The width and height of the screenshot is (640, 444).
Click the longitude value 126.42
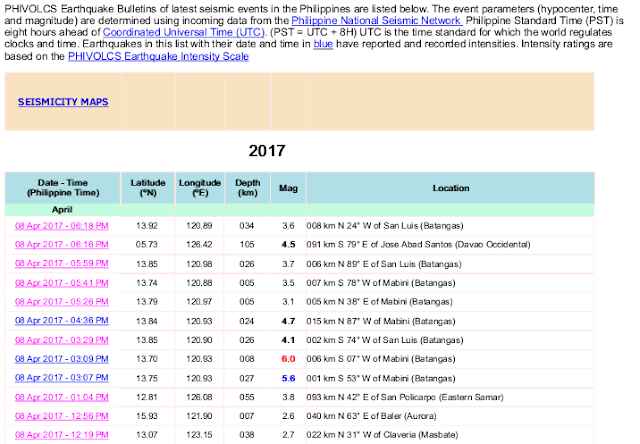pyautogui.click(x=199, y=244)
